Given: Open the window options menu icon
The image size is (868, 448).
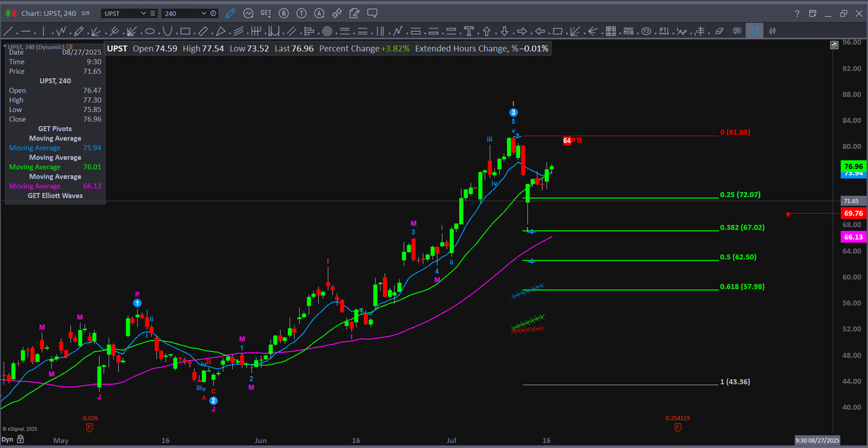Looking at the screenshot, I should [813, 14].
